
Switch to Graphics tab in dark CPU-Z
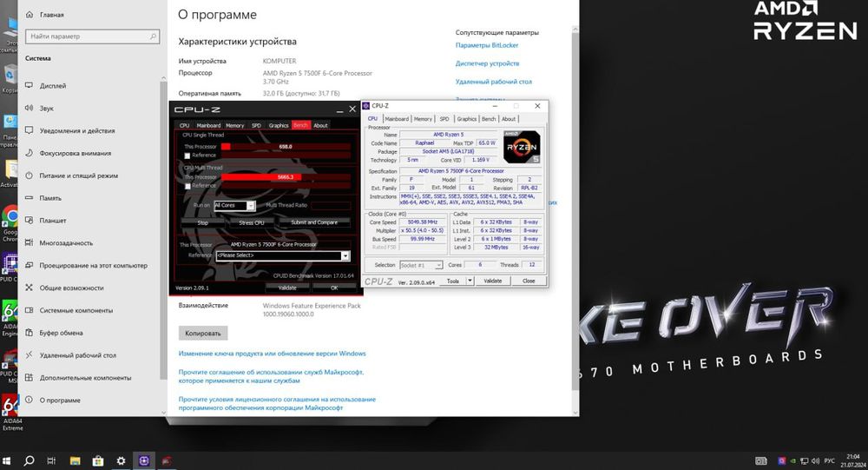[x=279, y=125]
